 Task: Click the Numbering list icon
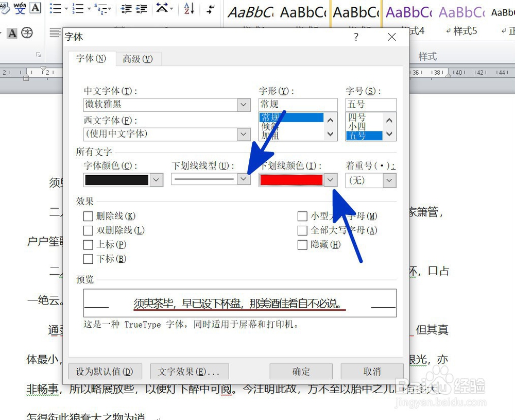coord(78,8)
